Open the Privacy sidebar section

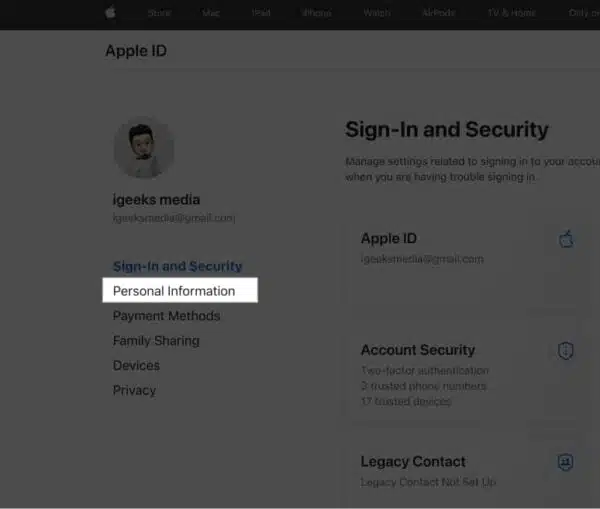pyautogui.click(x=134, y=391)
